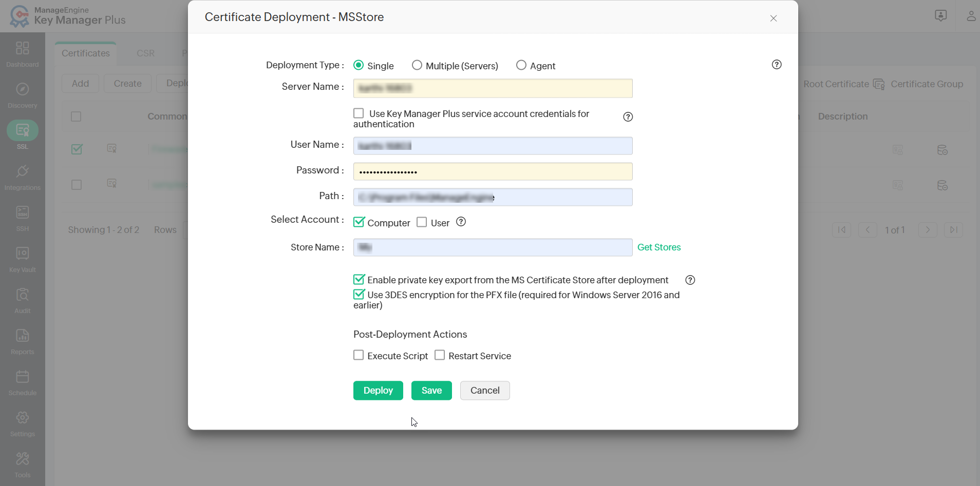Check the User account checkbox
The width and height of the screenshot is (980, 486).
tap(422, 222)
